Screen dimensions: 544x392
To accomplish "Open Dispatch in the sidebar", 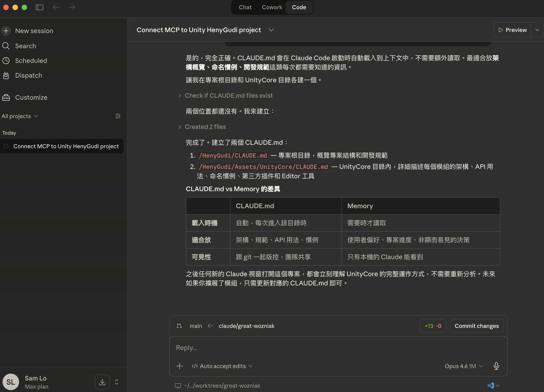I will 29,75.
